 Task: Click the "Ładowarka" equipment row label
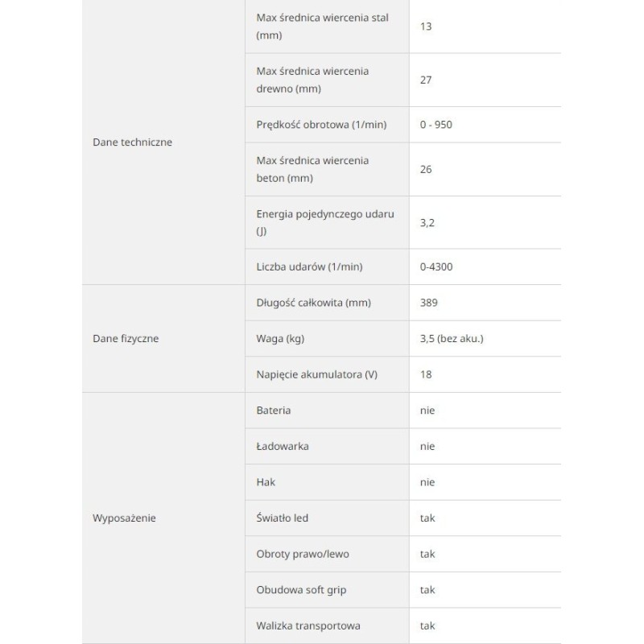coord(283,446)
